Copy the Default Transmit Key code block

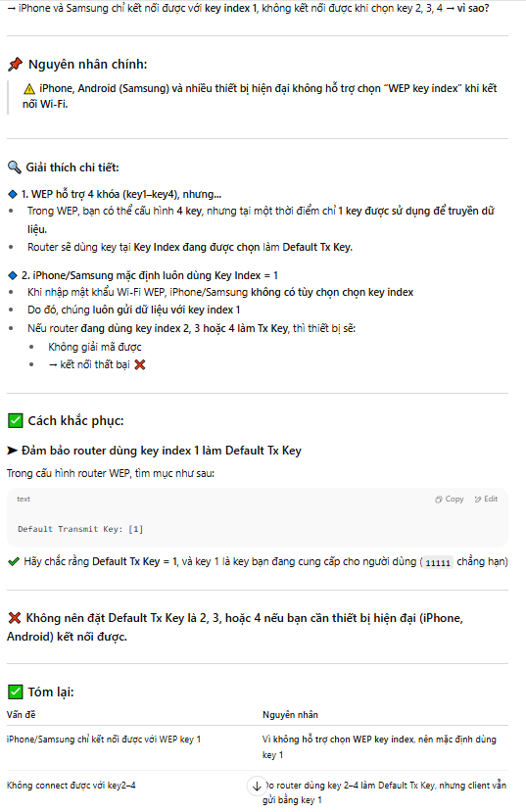pos(450,499)
